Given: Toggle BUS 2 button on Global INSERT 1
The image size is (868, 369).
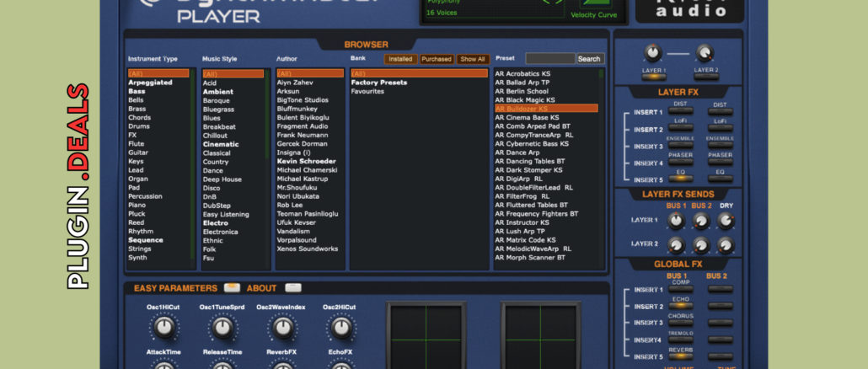Looking at the screenshot, I should point(721,289).
